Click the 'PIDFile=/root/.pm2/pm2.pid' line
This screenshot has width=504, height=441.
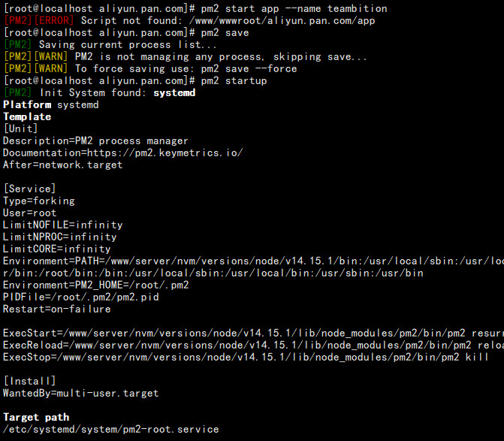(81, 297)
